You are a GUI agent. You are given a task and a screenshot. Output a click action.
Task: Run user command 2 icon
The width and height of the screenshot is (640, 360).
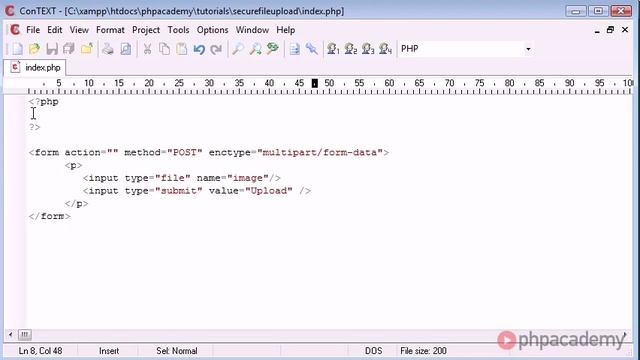(x=351, y=49)
